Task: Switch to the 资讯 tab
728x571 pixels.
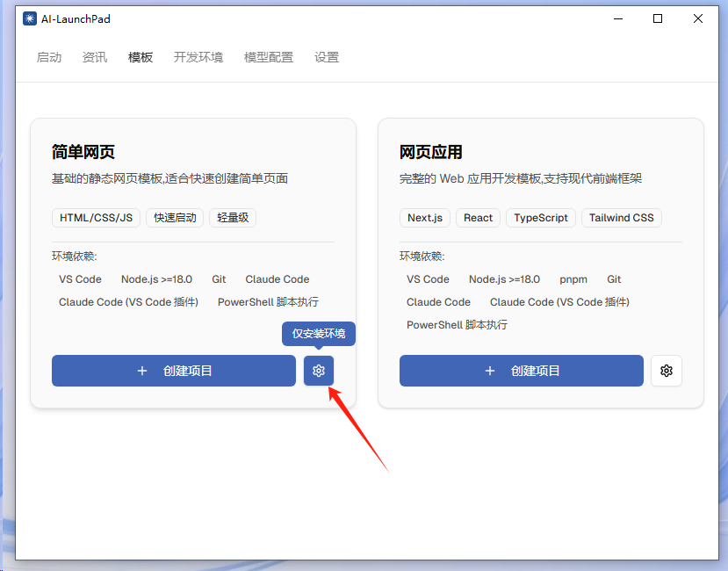Action: coord(95,57)
